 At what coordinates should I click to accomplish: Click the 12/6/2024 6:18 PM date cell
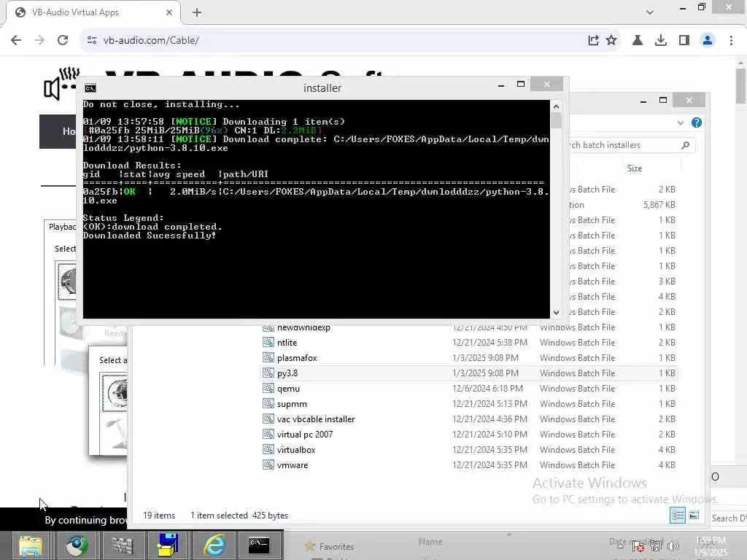(487, 389)
